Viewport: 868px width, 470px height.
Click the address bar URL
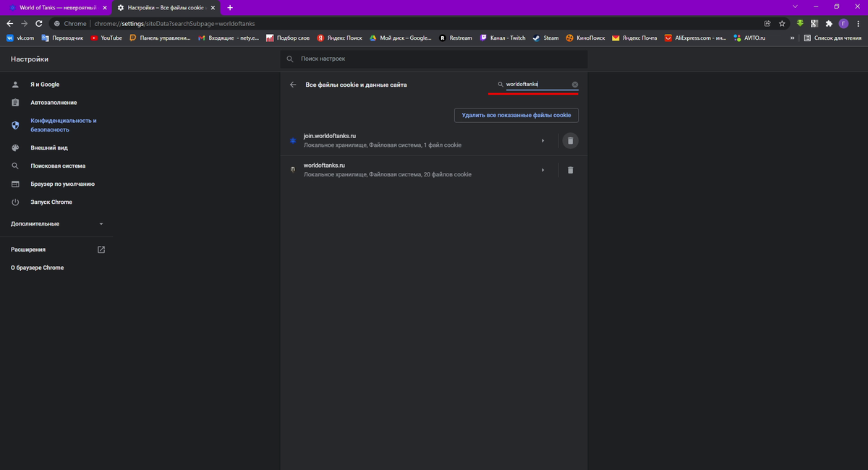(174, 23)
